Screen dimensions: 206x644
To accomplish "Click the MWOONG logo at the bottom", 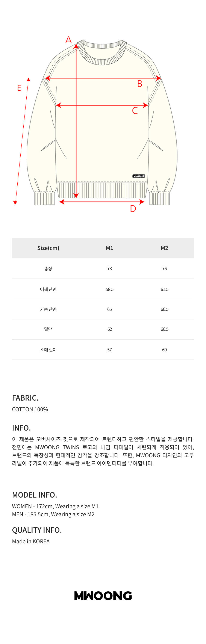I will [x=103, y=596].
